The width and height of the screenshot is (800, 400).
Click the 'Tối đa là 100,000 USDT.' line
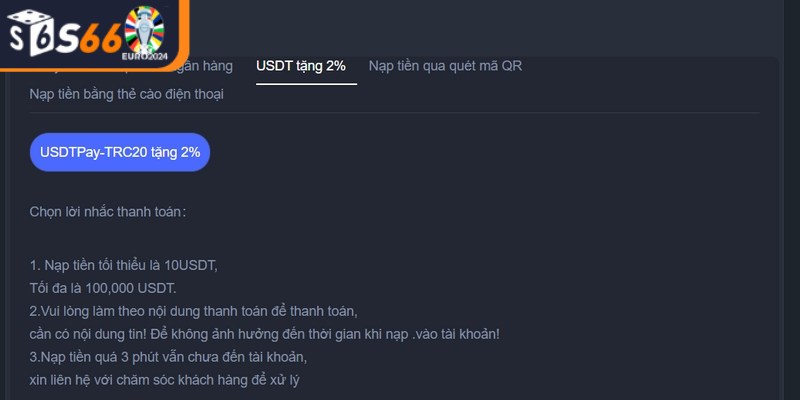[x=103, y=288]
